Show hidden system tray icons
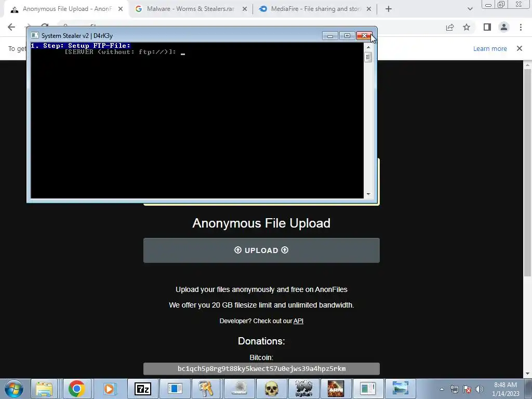Viewport: 532px width, 399px height. pos(442,389)
